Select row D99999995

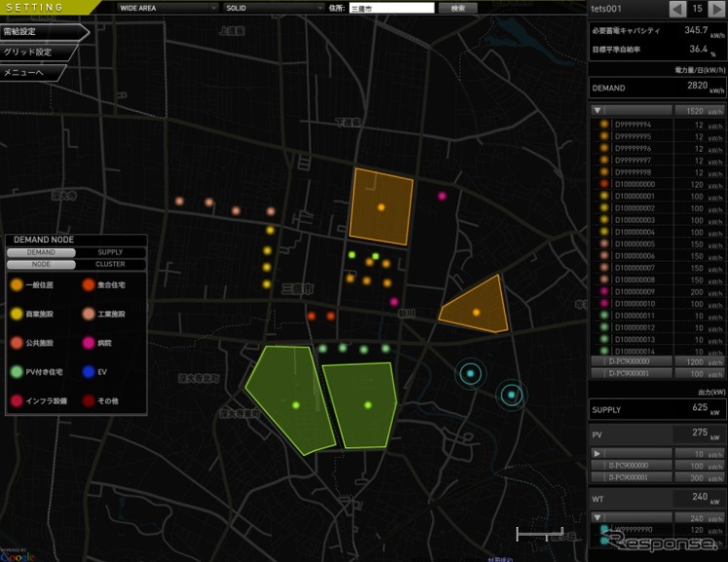[x=658, y=136]
